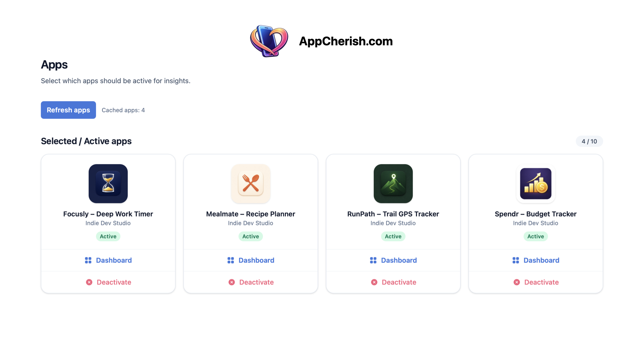Open the Dashboard for Mealmate

(x=257, y=260)
